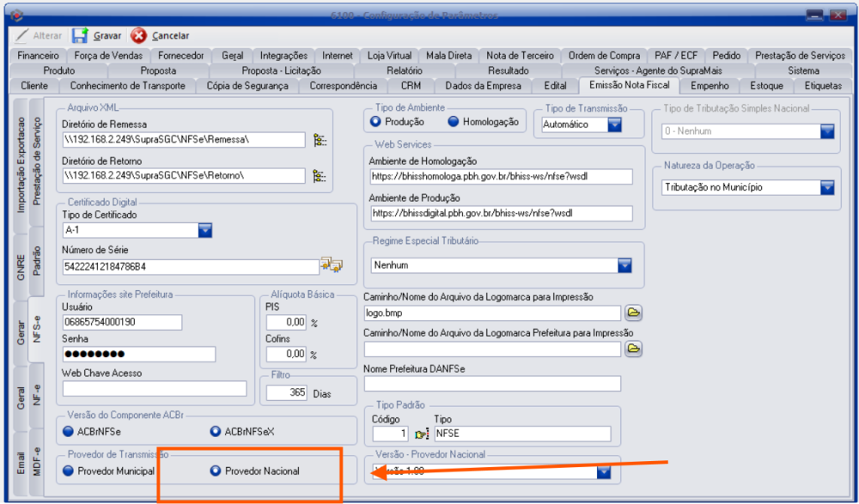Open the Financeiro tab
859x504 pixels.
tap(38, 56)
